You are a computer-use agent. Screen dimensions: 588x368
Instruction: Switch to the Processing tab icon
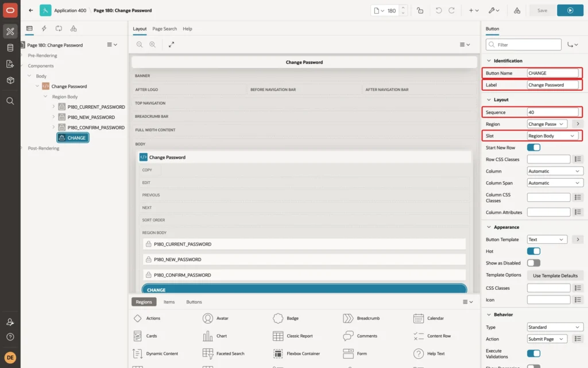tap(59, 29)
